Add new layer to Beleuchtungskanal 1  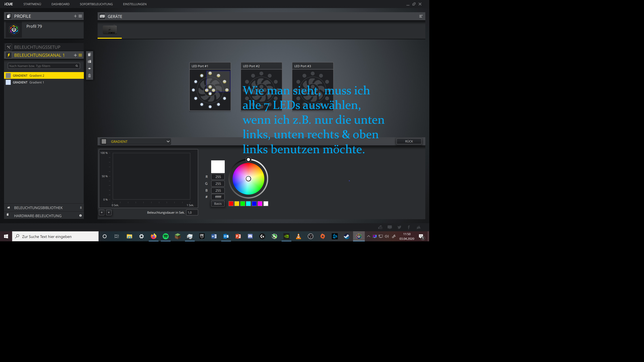(x=75, y=55)
